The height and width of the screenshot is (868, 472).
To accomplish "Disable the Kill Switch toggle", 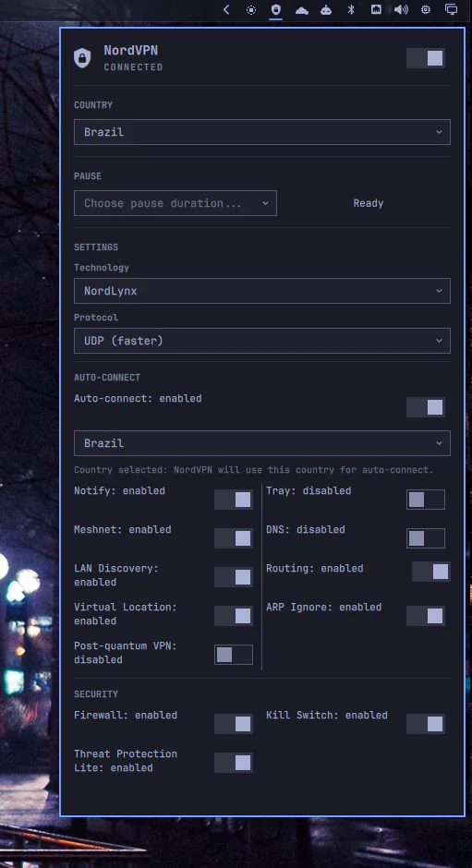I will click(x=426, y=724).
